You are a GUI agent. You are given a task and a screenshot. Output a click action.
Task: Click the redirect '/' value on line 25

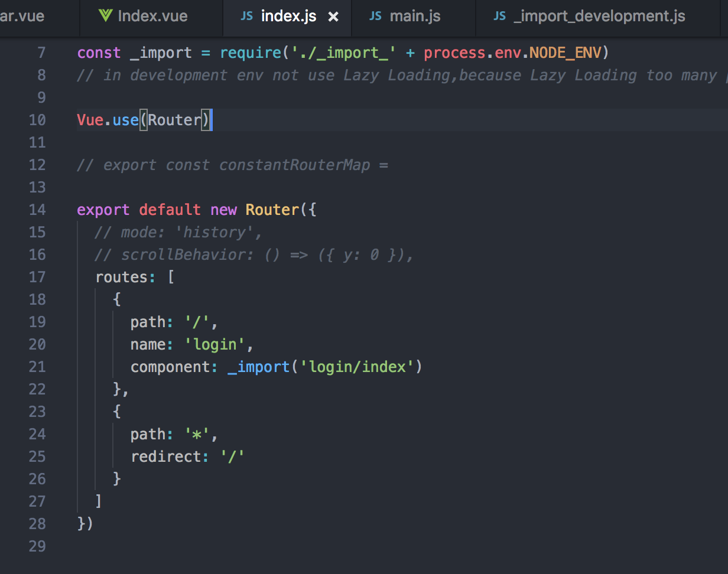pyautogui.click(x=232, y=456)
